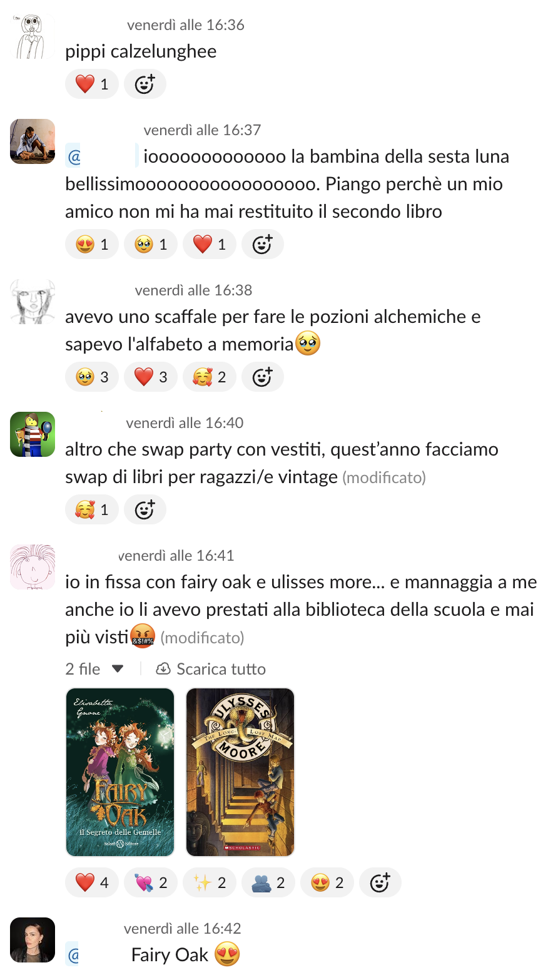Toggle sparkles reaction on book covers post
Image resolution: width=553 pixels, height=980 pixels.
pyautogui.click(x=210, y=882)
